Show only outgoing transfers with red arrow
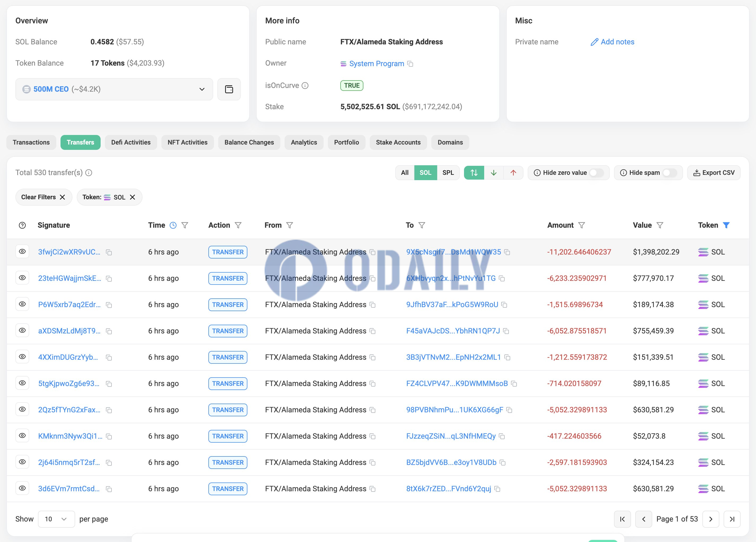Image resolution: width=756 pixels, height=542 pixels. click(x=513, y=173)
